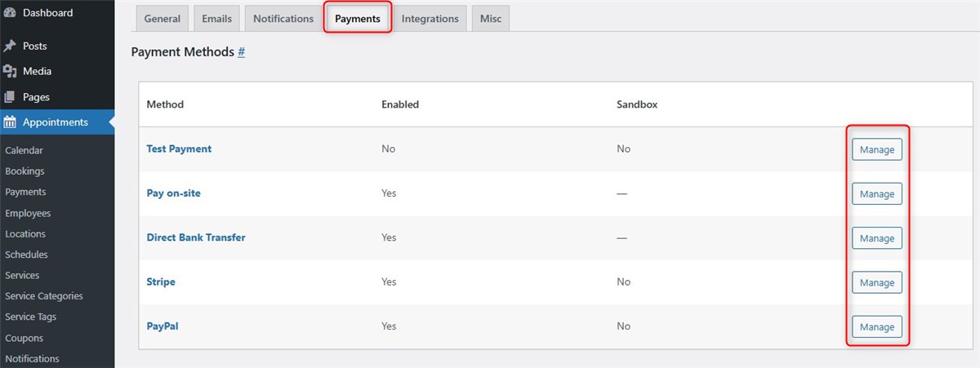The width and height of the screenshot is (980, 368).
Task: Open the Services submenu item
Action: pyautogui.click(x=22, y=275)
